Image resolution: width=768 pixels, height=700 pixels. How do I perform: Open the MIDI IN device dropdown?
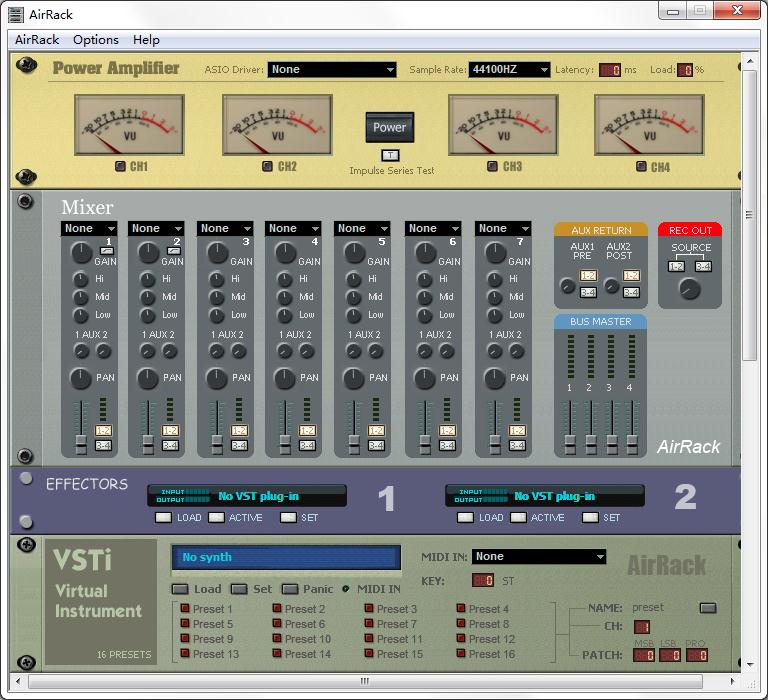click(x=539, y=557)
